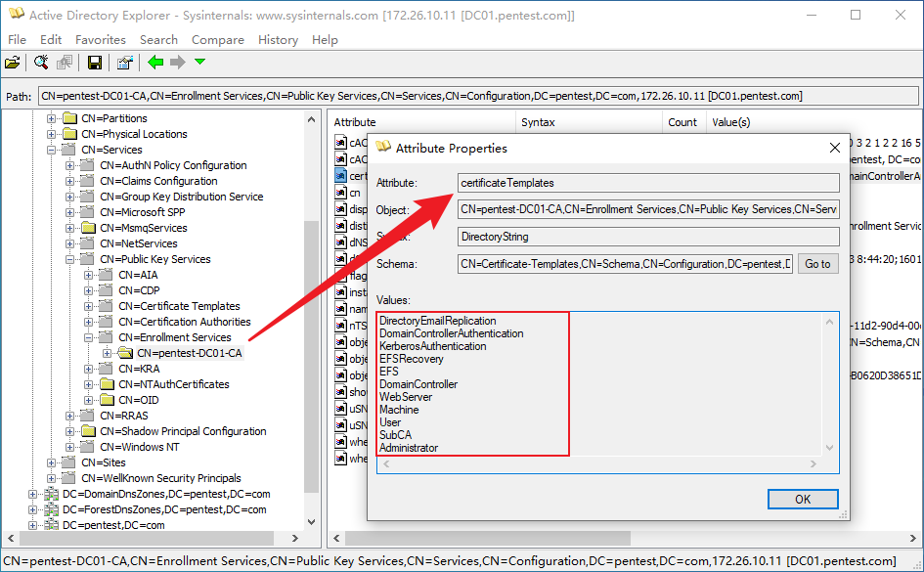Click the Count column header
The height and width of the screenshot is (572, 924).
[684, 122]
